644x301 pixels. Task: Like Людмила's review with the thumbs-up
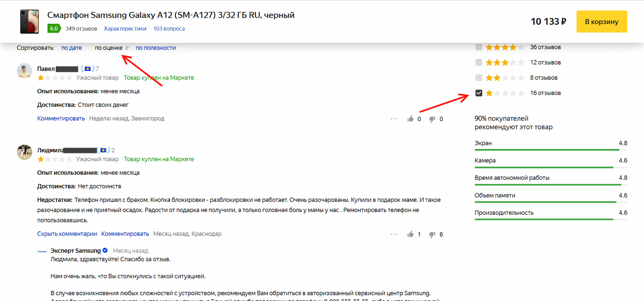[411, 234]
